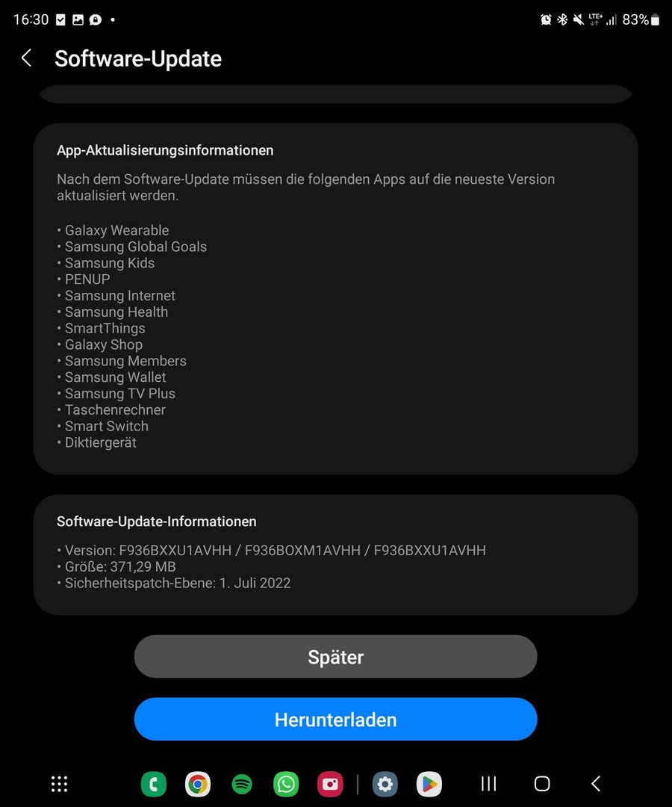Open Google Chrome from the taskbar

pyautogui.click(x=198, y=784)
